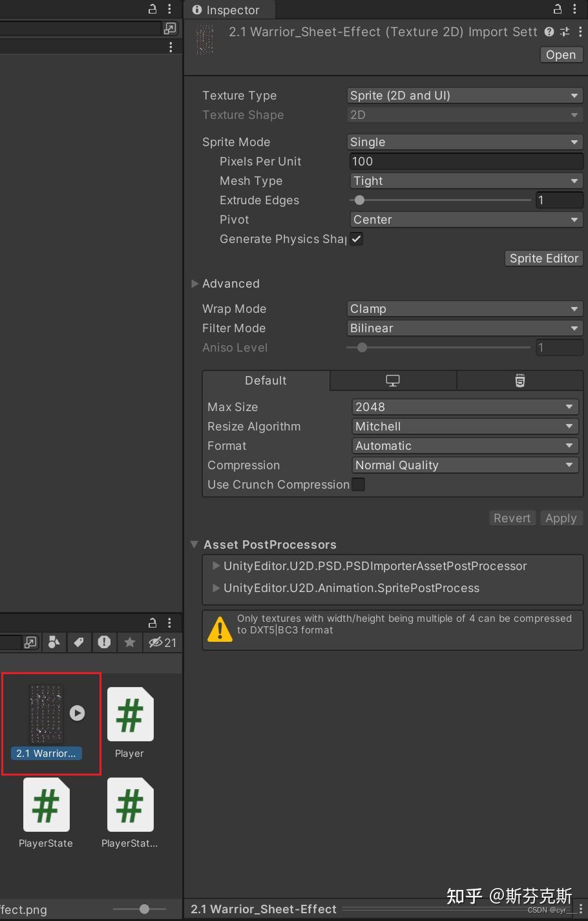Click the favorites star icon

[130, 642]
